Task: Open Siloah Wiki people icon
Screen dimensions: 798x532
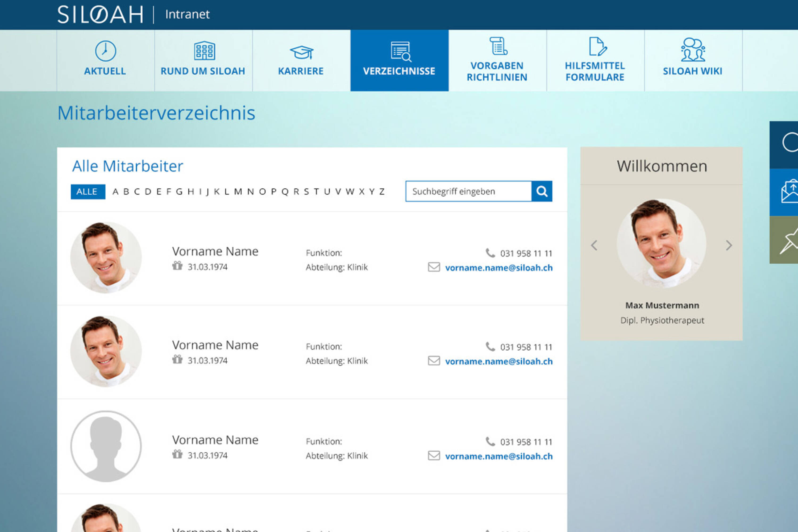Action: [x=693, y=50]
